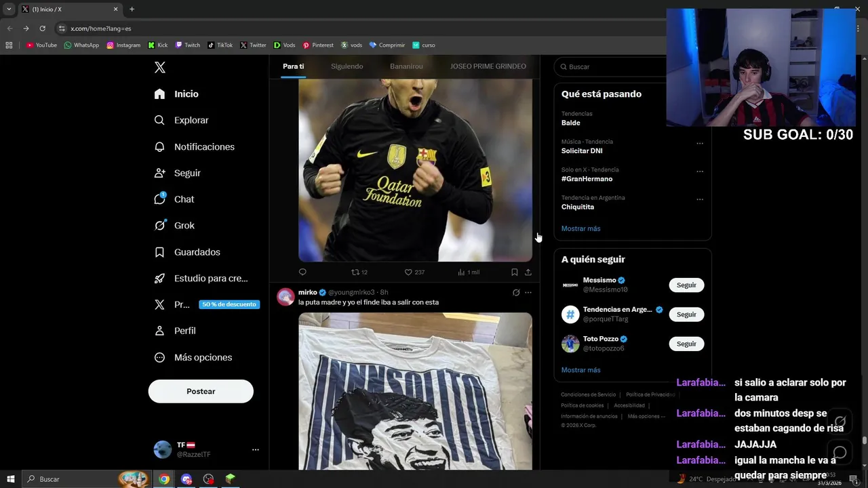Open the Messi celebration image

[x=415, y=169]
